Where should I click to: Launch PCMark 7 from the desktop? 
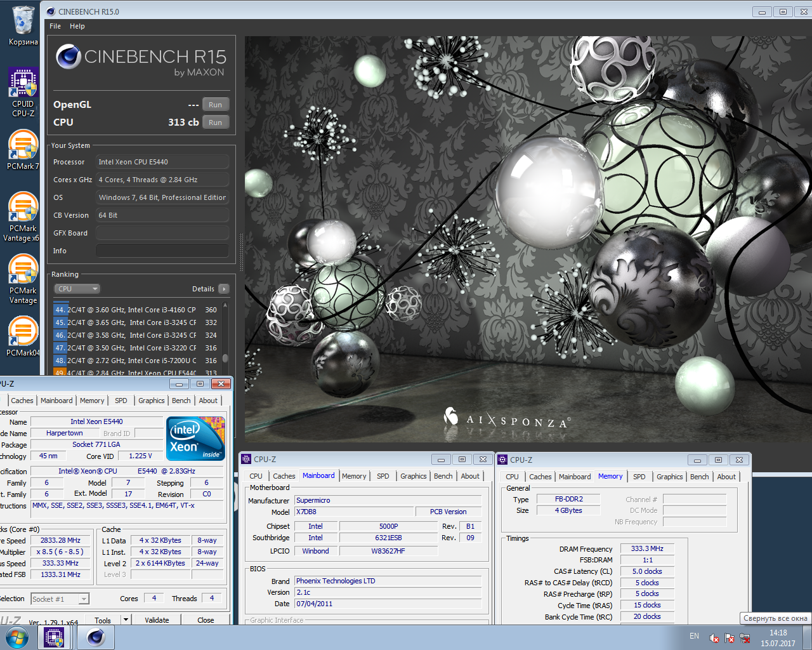pos(23,150)
